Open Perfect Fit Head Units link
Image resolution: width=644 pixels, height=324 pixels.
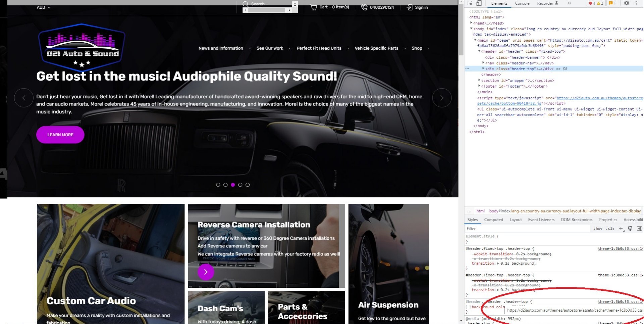[x=319, y=48]
